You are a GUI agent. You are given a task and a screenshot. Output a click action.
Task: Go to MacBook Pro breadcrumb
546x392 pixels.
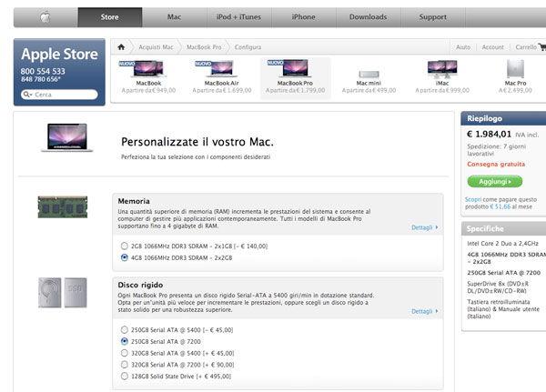tap(204, 47)
